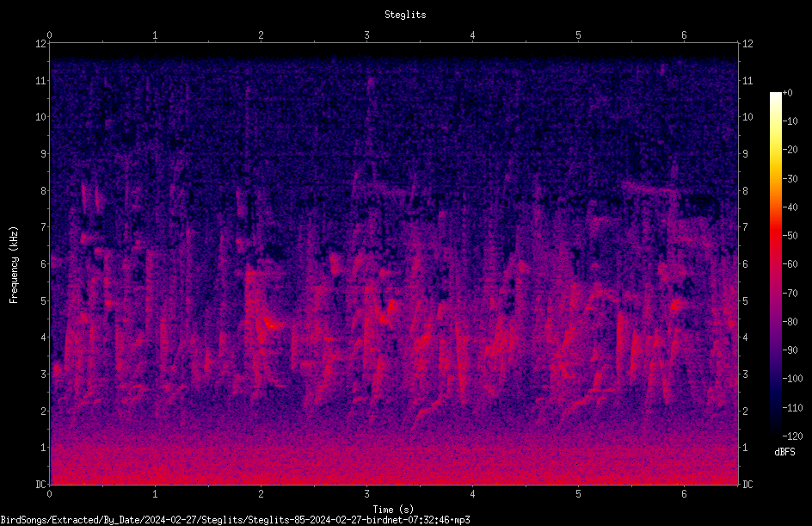Viewport: 812px width, 526px height.
Task: Click the 2 kHz label on the left axis
Action: click(x=42, y=411)
